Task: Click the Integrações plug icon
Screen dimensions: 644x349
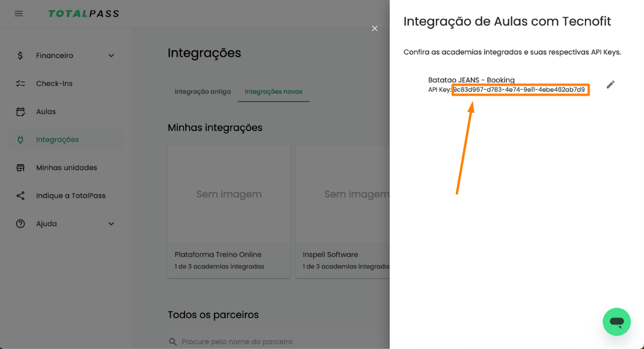Action: tap(20, 139)
